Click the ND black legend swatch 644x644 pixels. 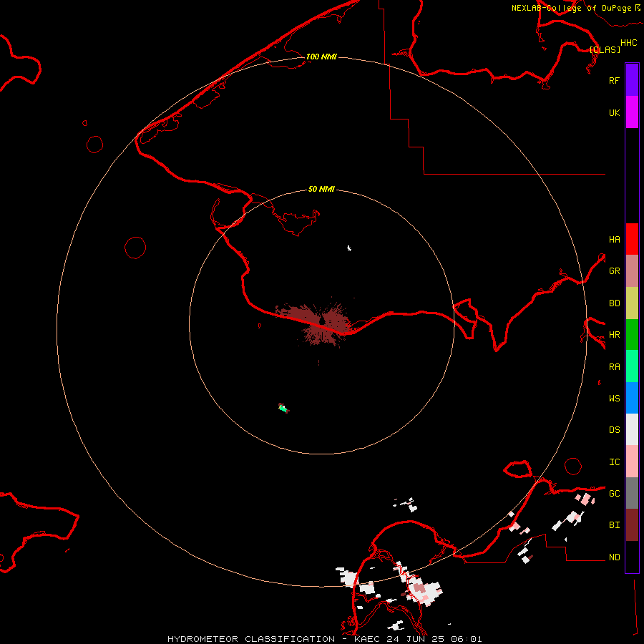click(x=632, y=557)
